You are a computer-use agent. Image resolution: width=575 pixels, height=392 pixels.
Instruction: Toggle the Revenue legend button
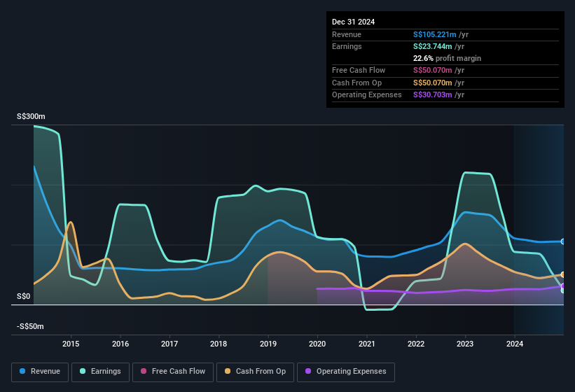pos(40,372)
